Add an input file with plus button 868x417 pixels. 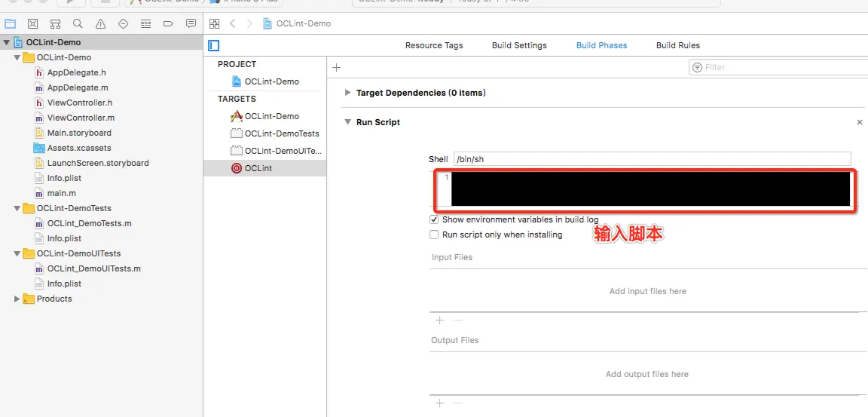click(x=439, y=320)
